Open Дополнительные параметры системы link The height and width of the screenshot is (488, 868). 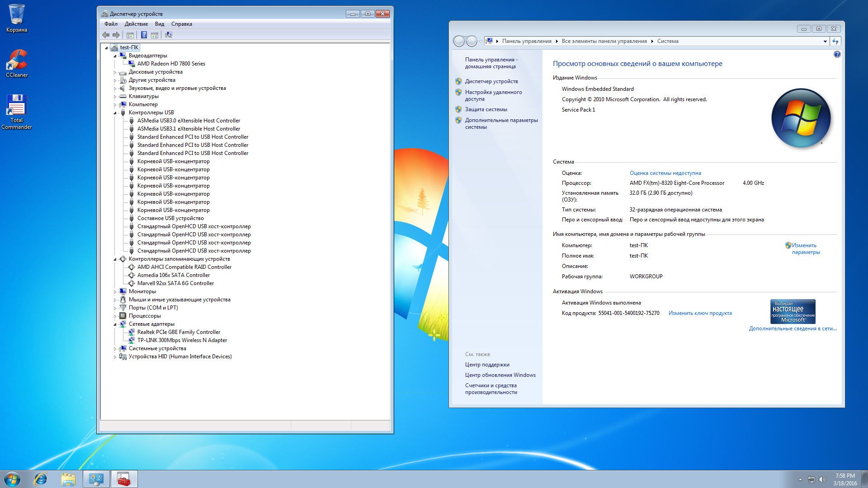tap(501, 123)
